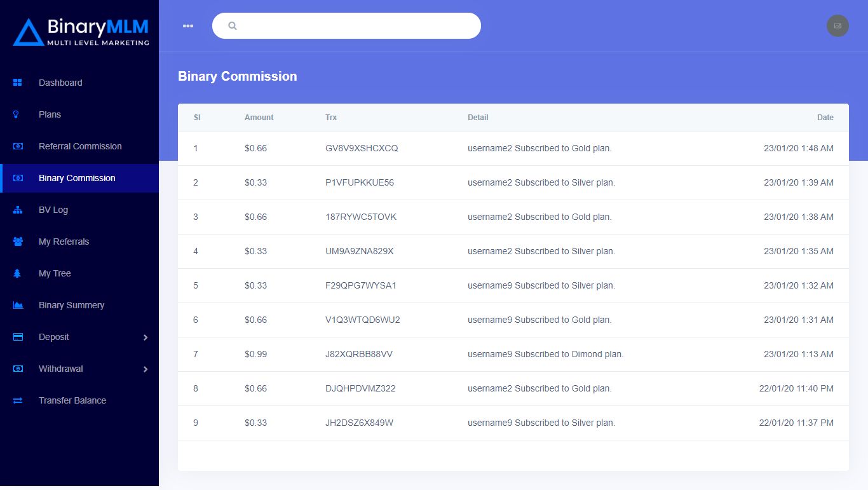The width and height of the screenshot is (868, 490).
Task: Click date 23/01/20 1:39 AM
Action: coord(799,182)
